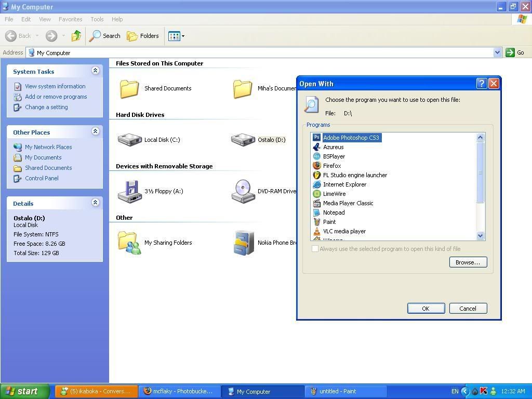Click the Open With help question-mark button
The height and width of the screenshot is (399, 532).
pos(482,84)
